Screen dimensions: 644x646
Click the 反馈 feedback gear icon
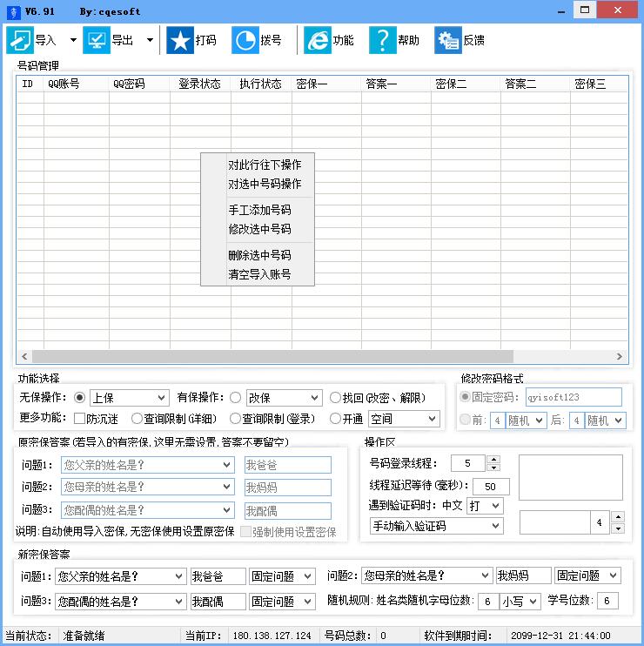point(447,40)
